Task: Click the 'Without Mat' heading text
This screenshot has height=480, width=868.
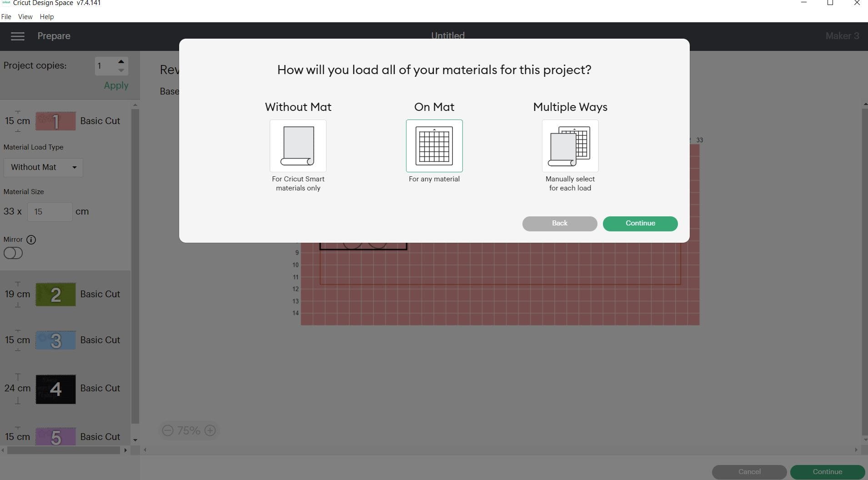Action: tap(298, 107)
